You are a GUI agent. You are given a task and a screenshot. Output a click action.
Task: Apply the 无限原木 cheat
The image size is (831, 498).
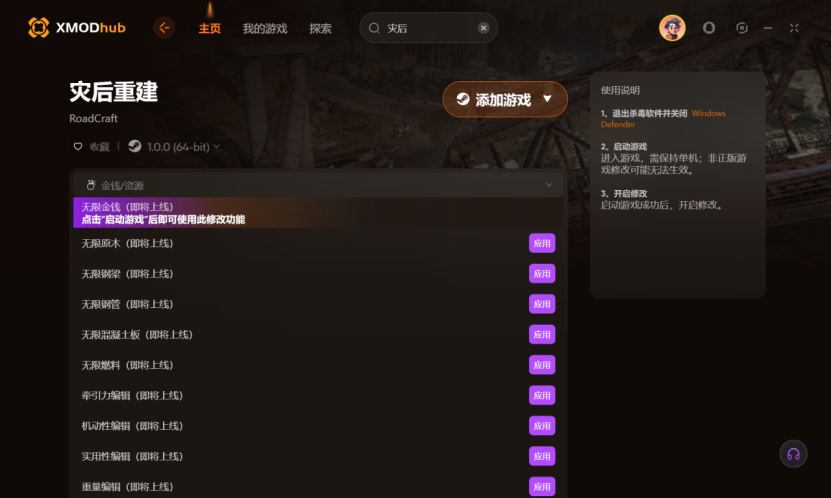pyautogui.click(x=542, y=243)
